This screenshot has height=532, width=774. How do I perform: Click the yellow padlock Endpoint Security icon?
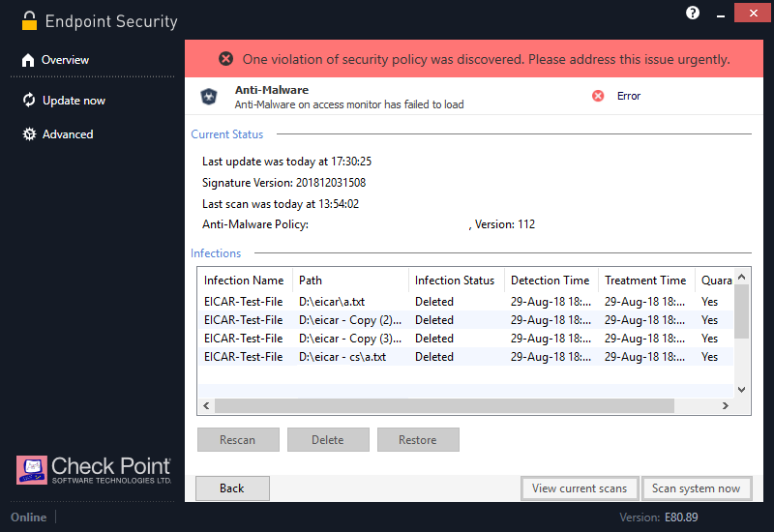(30, 20)
